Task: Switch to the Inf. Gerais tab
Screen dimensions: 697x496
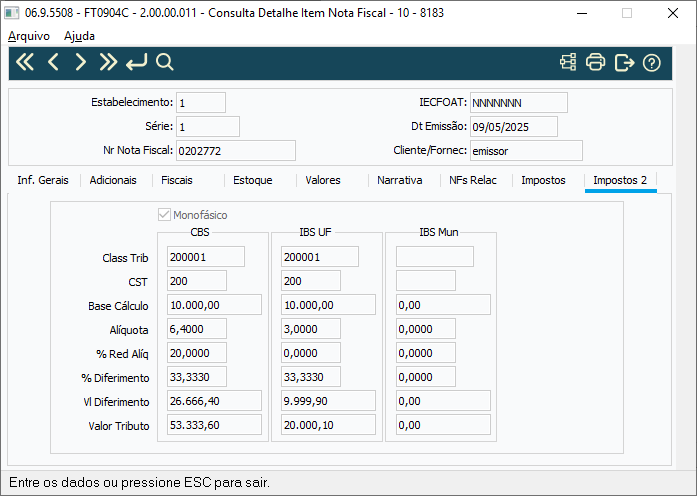Action: tap(43, 180)
